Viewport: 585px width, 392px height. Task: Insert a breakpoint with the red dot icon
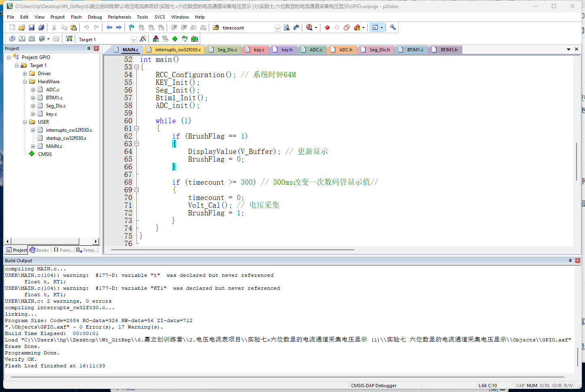pos(327,27)
